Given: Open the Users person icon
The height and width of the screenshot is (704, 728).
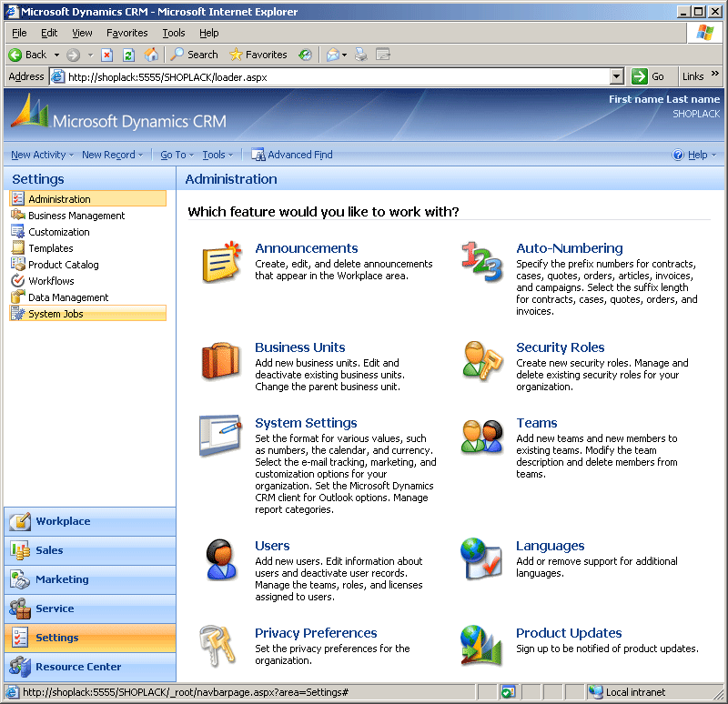Looking at the screenshot, I should pos(221,559).
